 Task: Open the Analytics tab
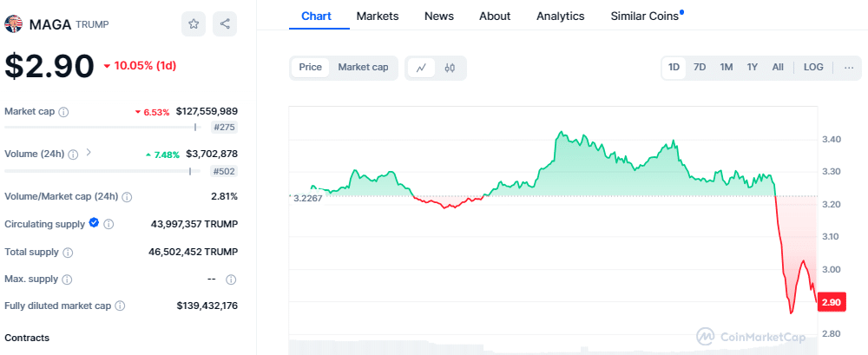[x=560, y=16]
